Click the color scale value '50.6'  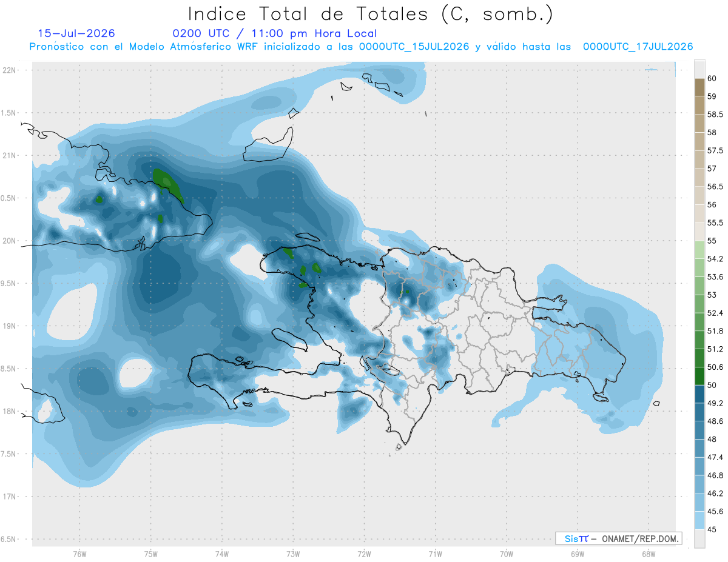click(715, 367)
